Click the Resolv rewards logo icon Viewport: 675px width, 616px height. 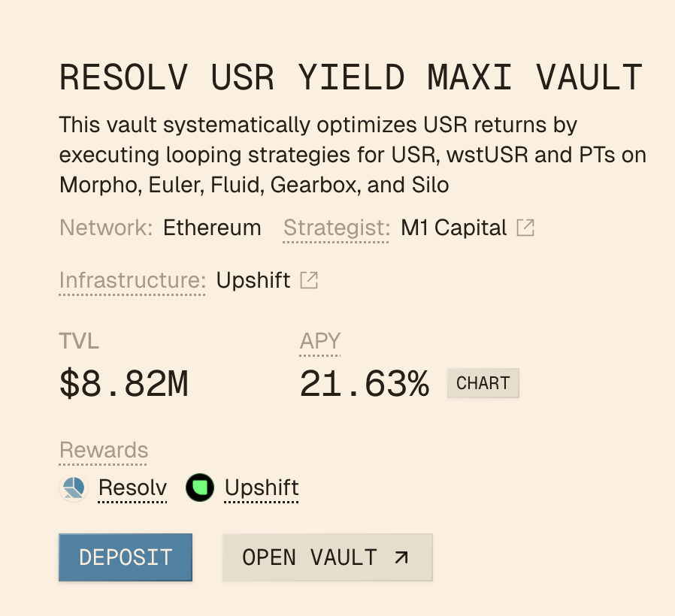(74, 488)
